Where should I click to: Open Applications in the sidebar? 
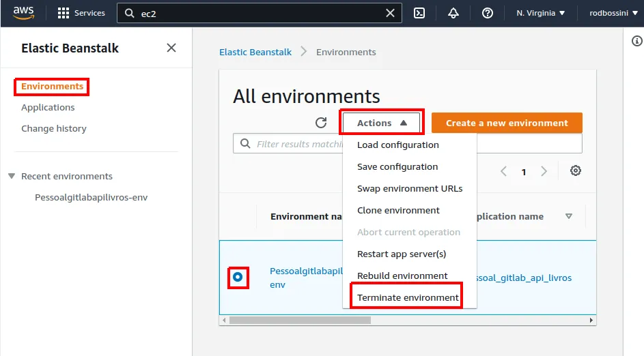48,107
